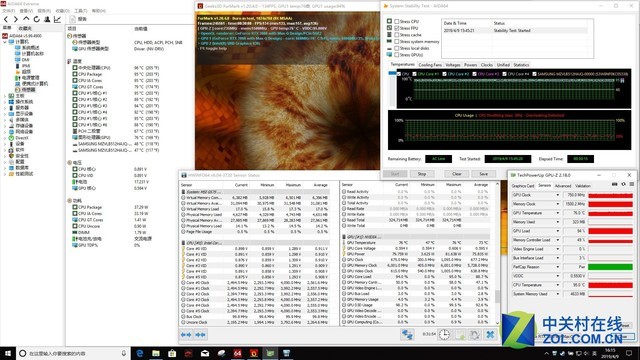This screenshot has width=640, height=360.
Task: Click AIDA64 refresh icon
Action: [37, 19]
